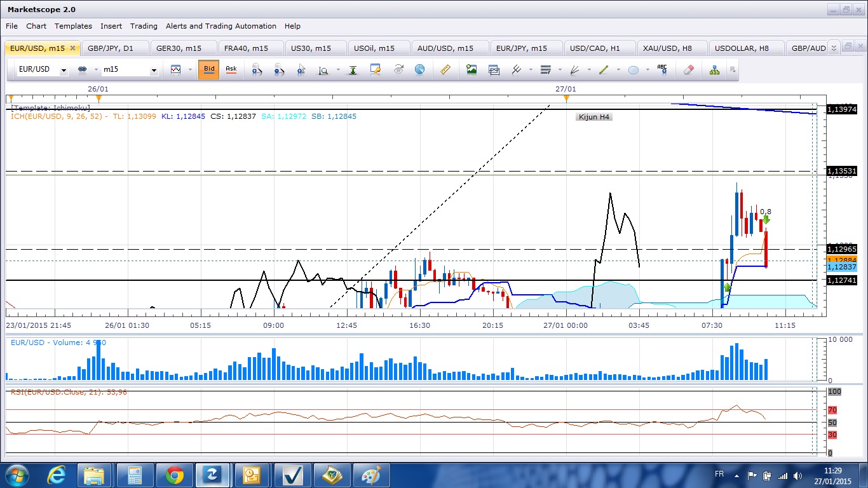868x488 pixels.
Task: Click the green vertical autoscale icon
Action: pos(353,70)
